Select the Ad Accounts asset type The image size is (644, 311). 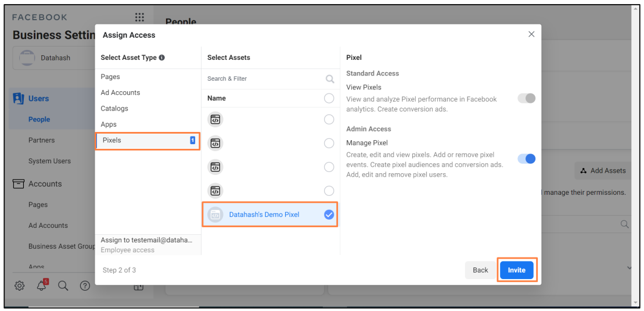coord(120,92)
